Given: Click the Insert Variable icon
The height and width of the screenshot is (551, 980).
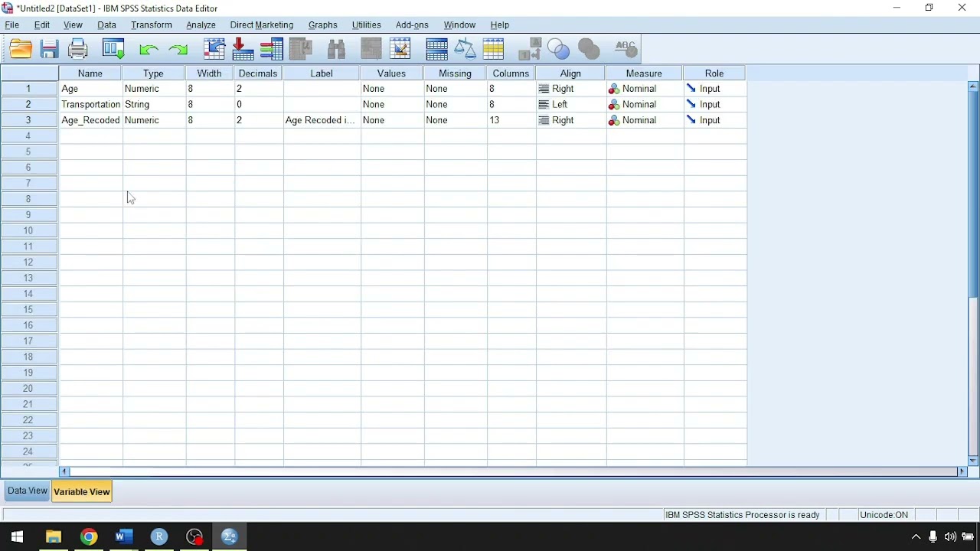Looking at the screenshot, I should 400,50.
